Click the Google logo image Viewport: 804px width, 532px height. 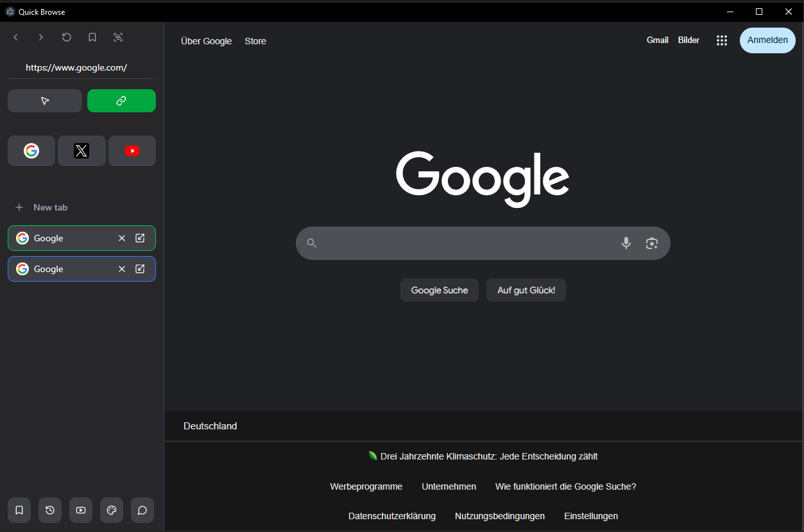[483, 178]
